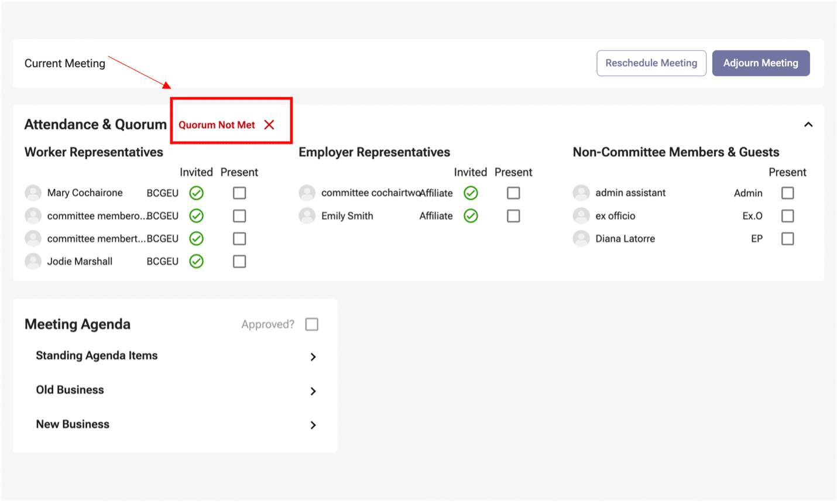Click the name admin assistant
Viewport: 837px width, 504px height.
(x=630, y=193)
